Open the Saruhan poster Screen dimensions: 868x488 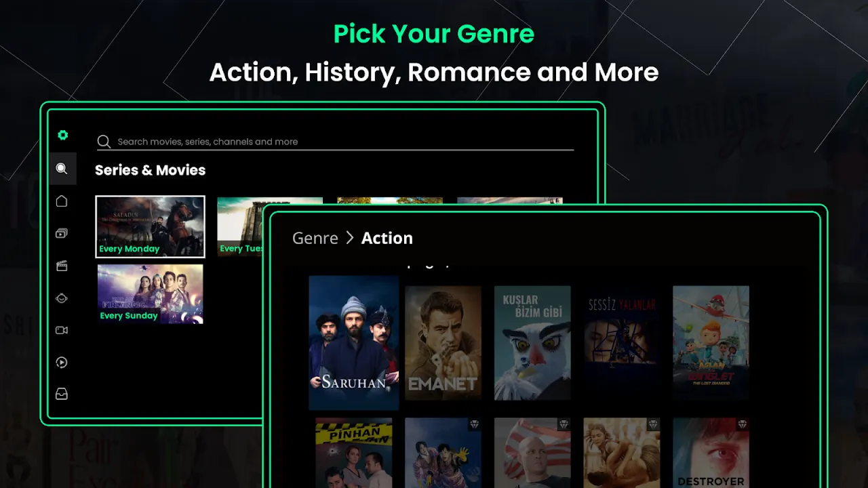pos(353,342)
